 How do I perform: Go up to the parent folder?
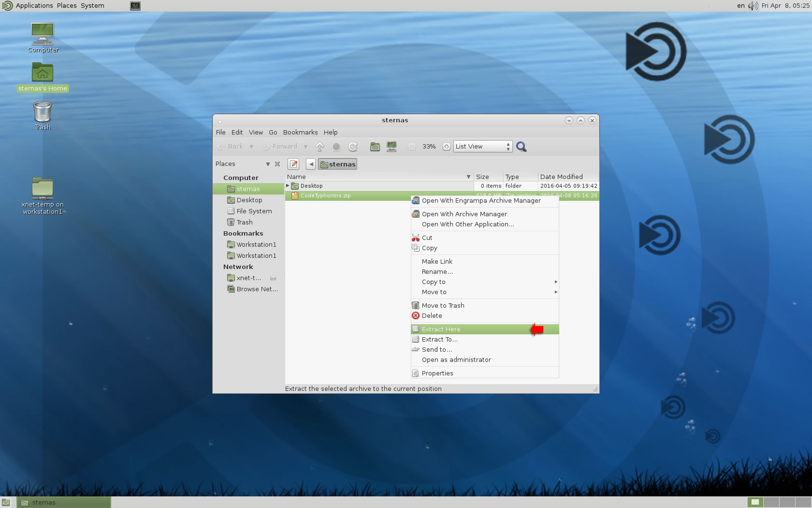319,147
